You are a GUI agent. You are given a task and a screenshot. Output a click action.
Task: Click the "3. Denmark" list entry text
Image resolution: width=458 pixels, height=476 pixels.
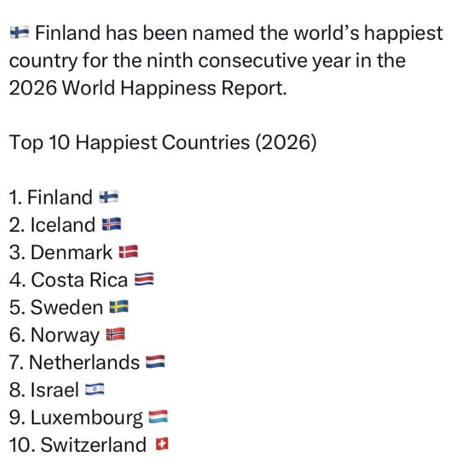click(61, 252)
